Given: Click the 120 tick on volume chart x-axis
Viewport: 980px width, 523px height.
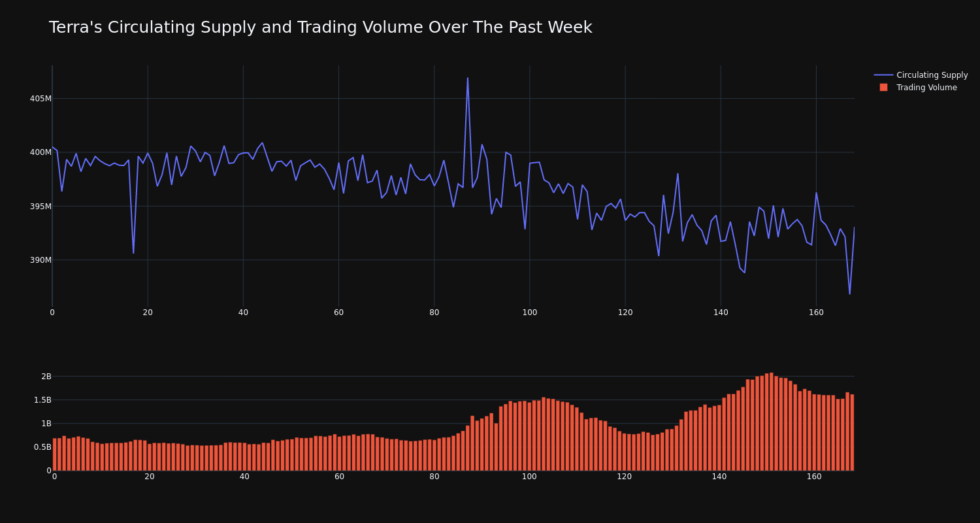Looking at the screenshot, I should [x=625, y=477].
